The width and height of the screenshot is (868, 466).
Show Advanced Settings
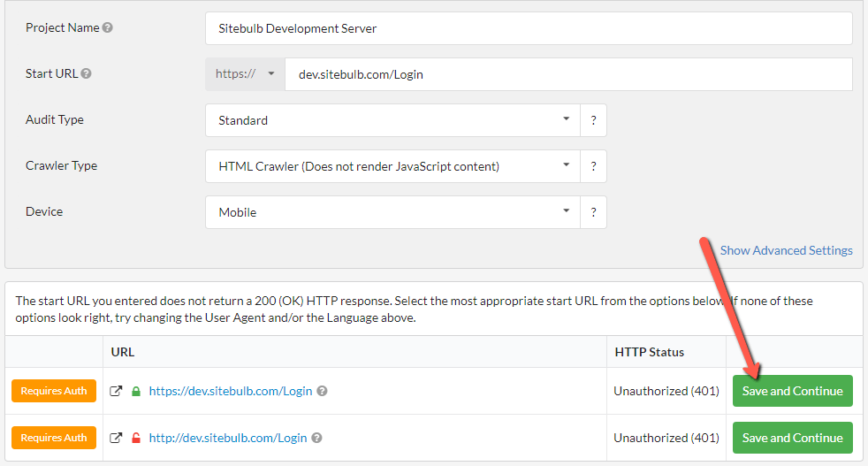[786, 250]
